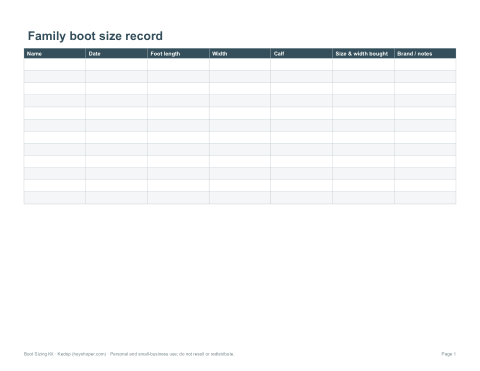Select the "Name" column header
The image size is (480, 371).
point(55,53)
